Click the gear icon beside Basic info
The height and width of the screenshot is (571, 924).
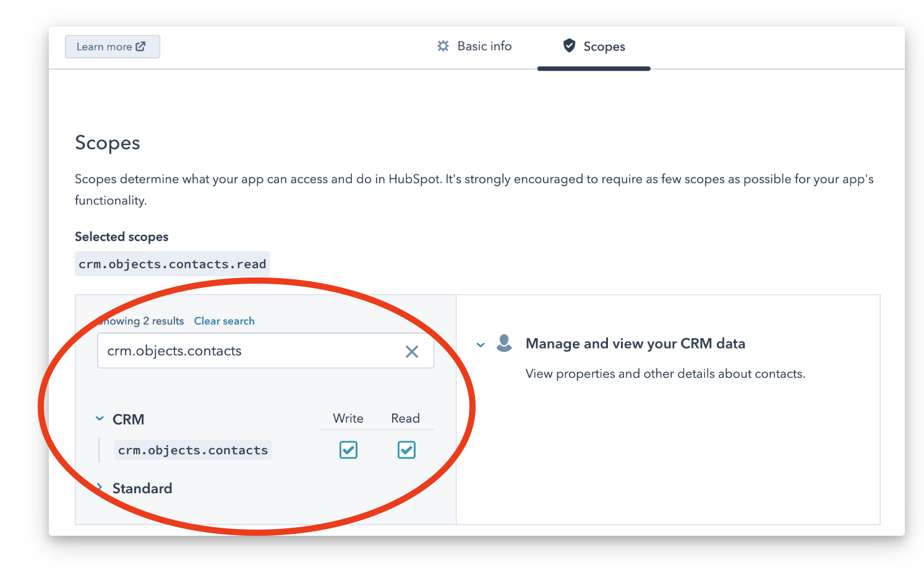[x=443, y=46]
